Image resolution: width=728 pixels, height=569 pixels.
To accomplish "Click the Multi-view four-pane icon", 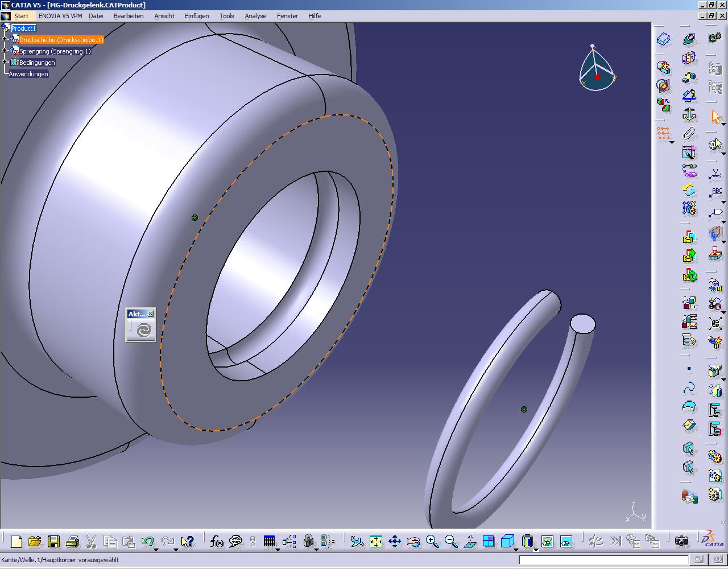I will pyautogui.click(x=489, y=541).
